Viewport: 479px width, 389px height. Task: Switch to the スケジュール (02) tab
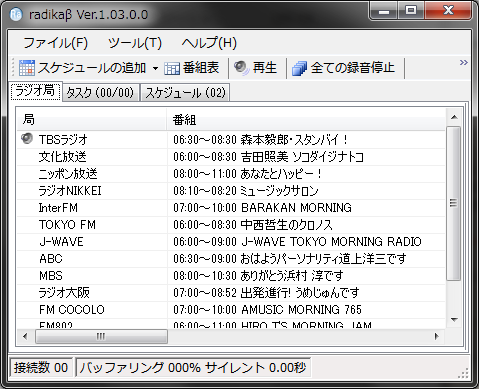pos(185,92)
